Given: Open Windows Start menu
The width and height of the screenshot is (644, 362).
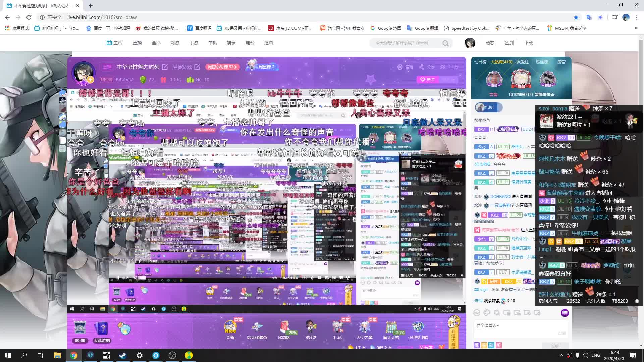Looking at the screenshot, I should [8, 355].
